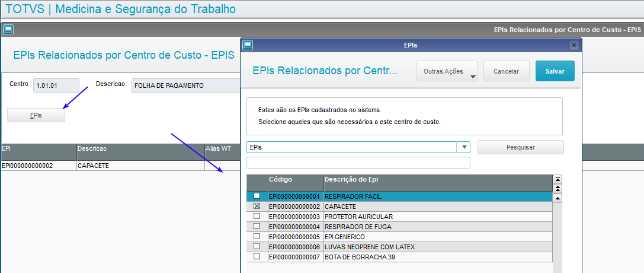This screenshot has width=644, height=273.
Task: Click the empty search text field
Action: tap(358, 163)
